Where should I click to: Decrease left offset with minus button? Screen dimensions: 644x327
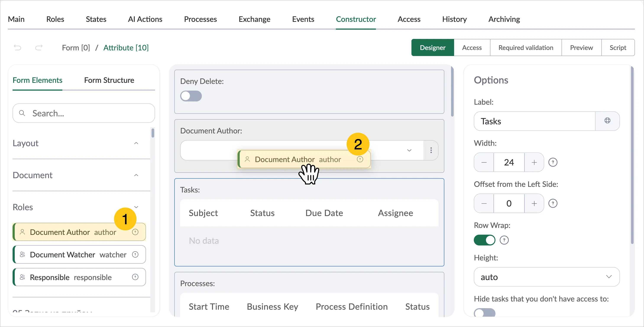pyautogui.click(x=484, y=204)
